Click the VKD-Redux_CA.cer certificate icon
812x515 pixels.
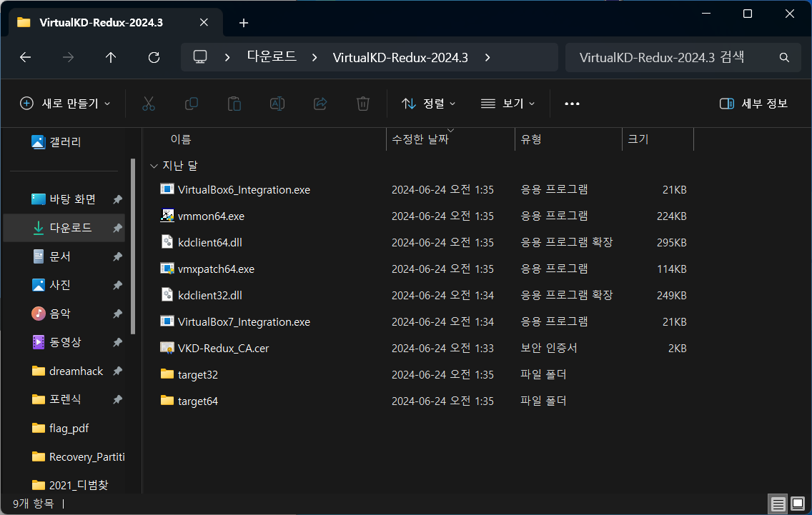click(x=167, y=348)
